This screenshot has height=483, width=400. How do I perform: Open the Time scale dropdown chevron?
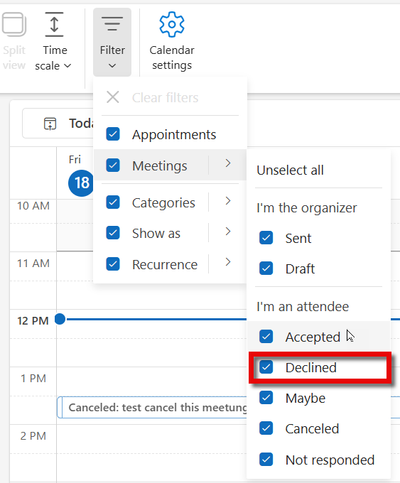[68, 66]
